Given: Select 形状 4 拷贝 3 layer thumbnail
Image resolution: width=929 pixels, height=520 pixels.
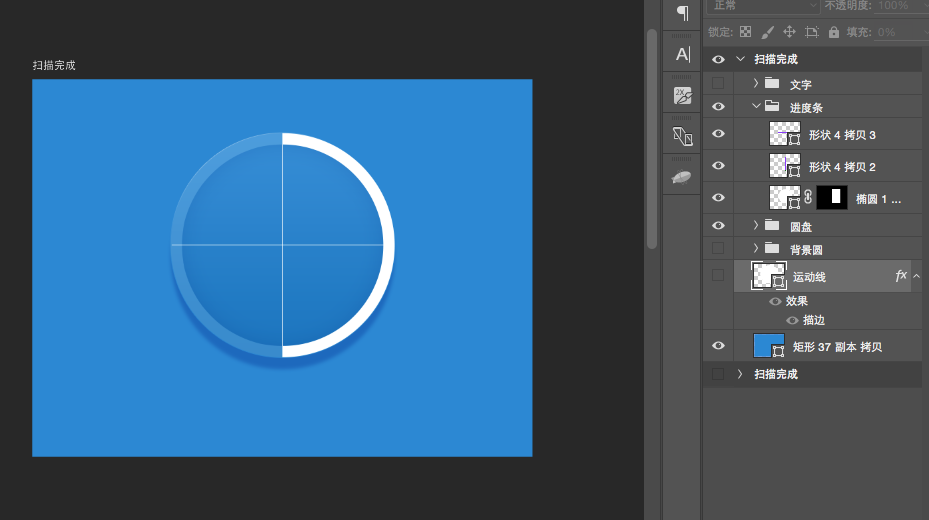Looking at the screenshot, I should [784, 134].
